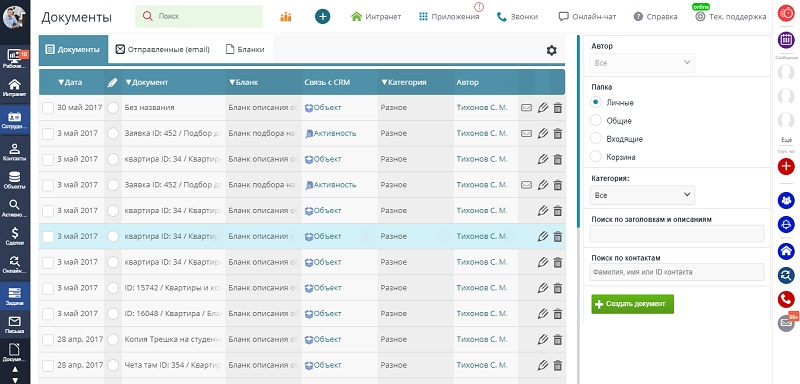Open Справка in the top menu

(x=656, y=17)
